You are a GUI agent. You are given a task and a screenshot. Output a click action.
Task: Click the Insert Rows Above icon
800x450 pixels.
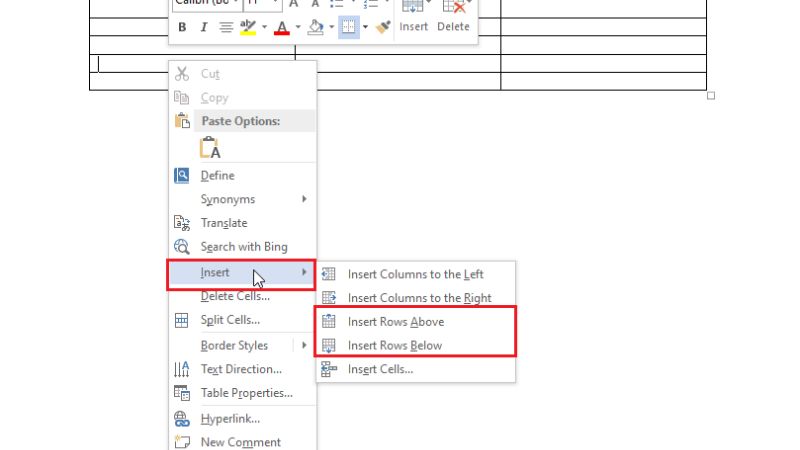(x=329, y=321)
